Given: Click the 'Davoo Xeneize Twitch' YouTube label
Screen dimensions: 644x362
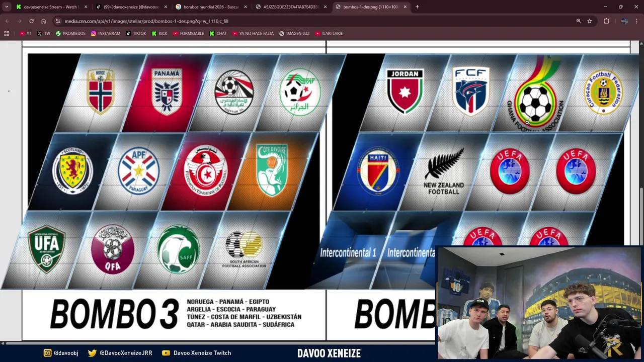Looking at the screenshot, I should pos(202,353).
